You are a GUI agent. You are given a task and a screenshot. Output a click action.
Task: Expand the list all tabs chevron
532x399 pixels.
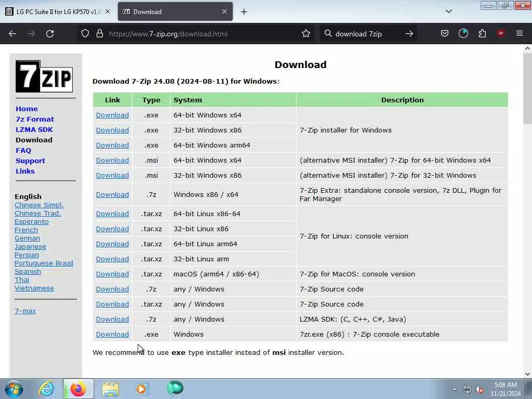pyautogui.click(x=449, y=11)
